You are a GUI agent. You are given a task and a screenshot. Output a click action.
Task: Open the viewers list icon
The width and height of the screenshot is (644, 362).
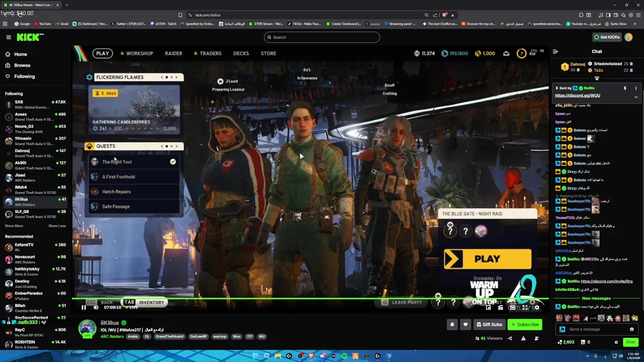536,338
